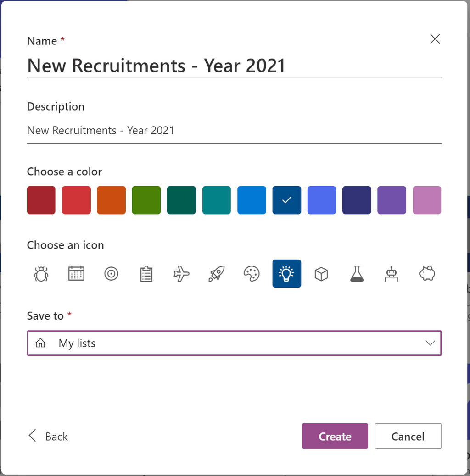Edit the Description text field
The image size is (470, 476).
coord(234,131)
